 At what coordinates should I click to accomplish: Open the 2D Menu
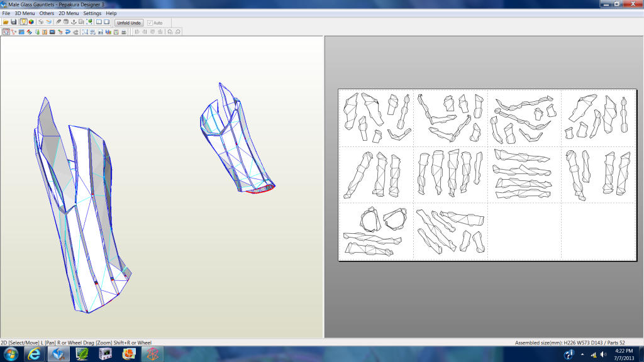(x=69, y=13)
